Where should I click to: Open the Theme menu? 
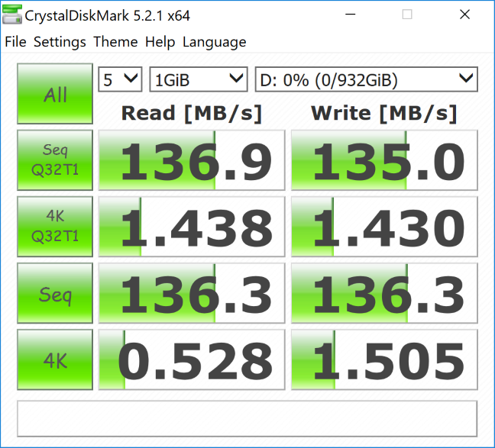click(x=115, y=42)
